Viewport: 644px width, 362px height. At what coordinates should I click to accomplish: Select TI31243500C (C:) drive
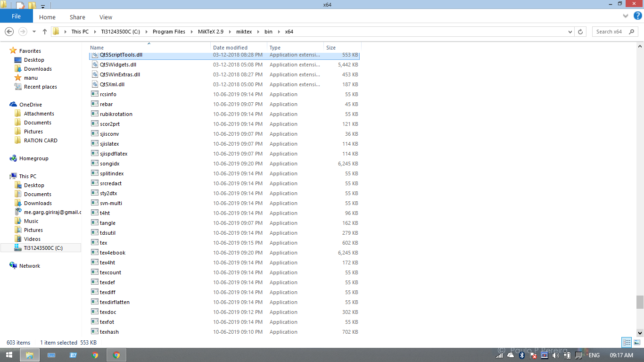(x=43, y=248)
